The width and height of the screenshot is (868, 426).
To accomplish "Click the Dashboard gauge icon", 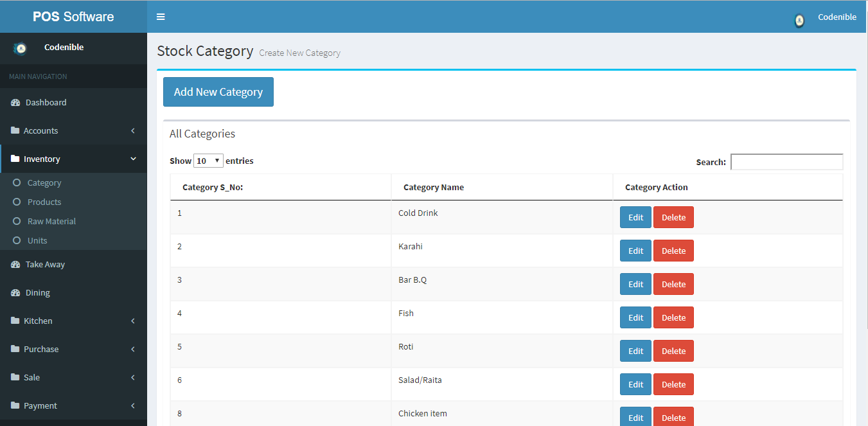I will click(x=15, y=103).
